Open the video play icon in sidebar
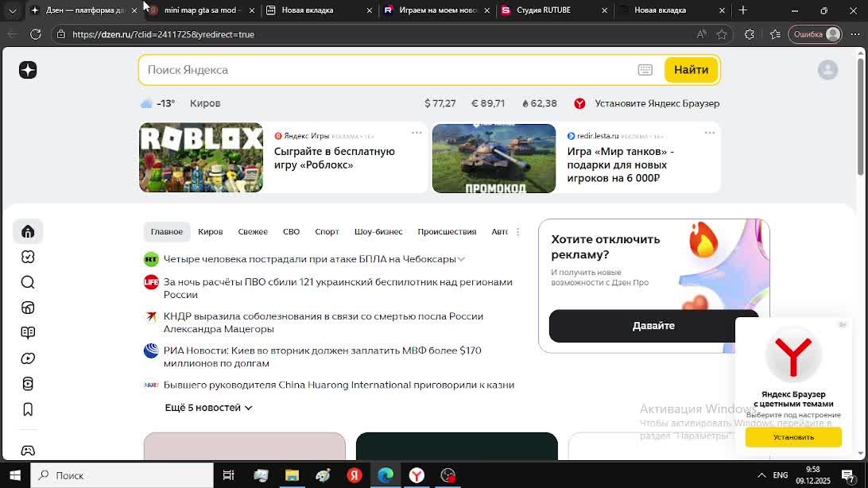 point(28,358)
